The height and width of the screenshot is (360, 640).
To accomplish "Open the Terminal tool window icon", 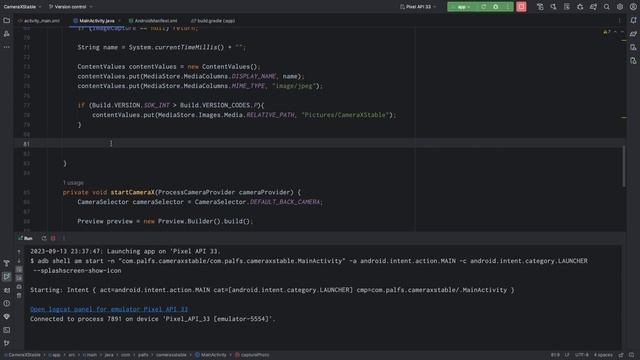I will (7, 330).
